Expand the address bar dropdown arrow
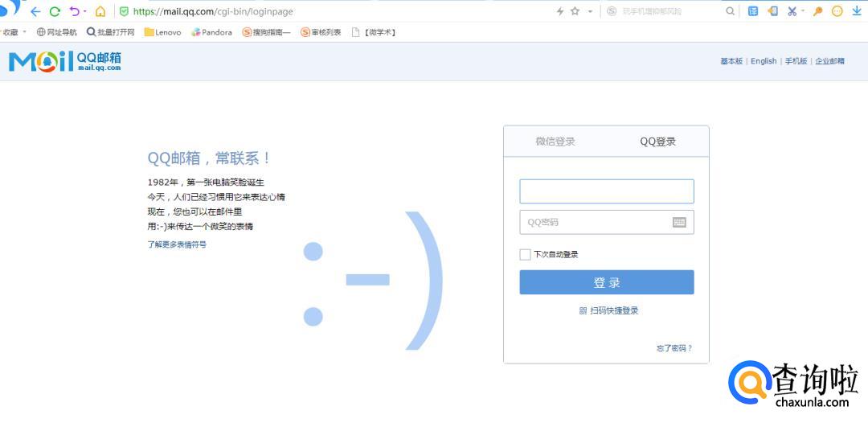 [x=590, y=11]
